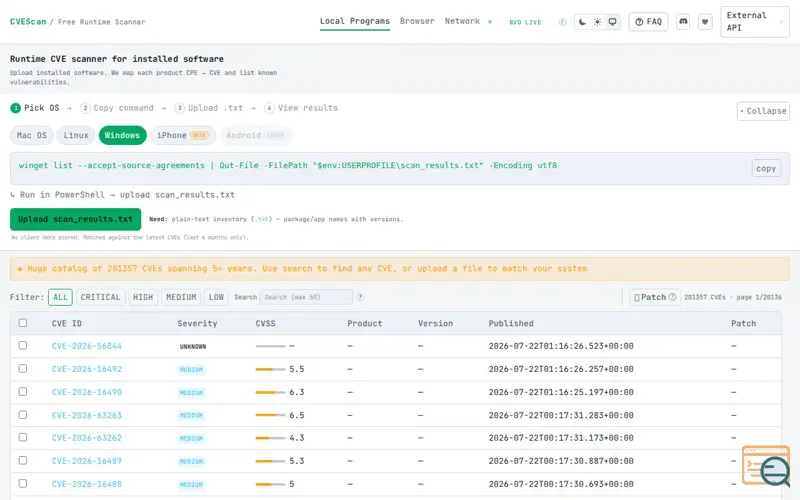This screenshot has height=500, width=800.
Task: Click the CVE ID column header
Action: pyautogui.click(x=66, y=323)
